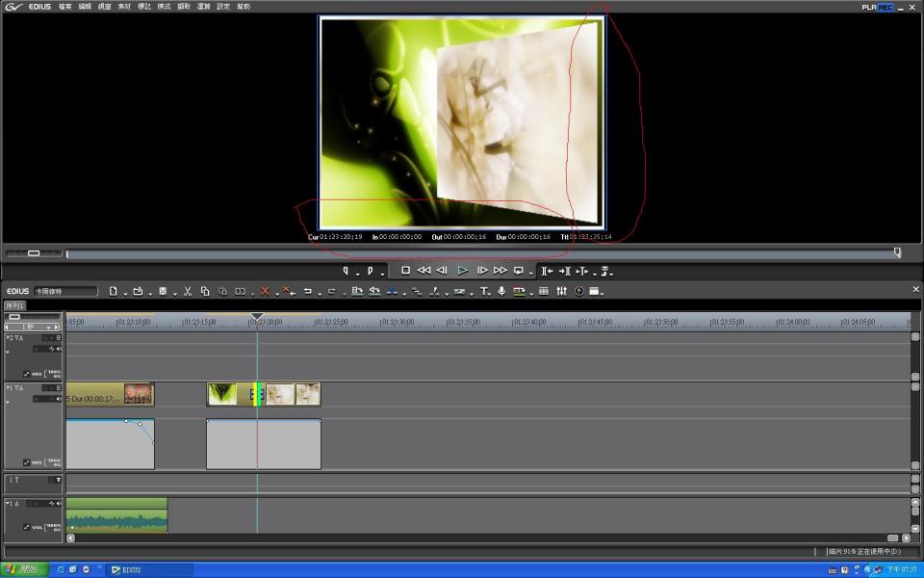
Task: Click the Fast Forward button
Action: pyautogui.click(x=500, y=271)
